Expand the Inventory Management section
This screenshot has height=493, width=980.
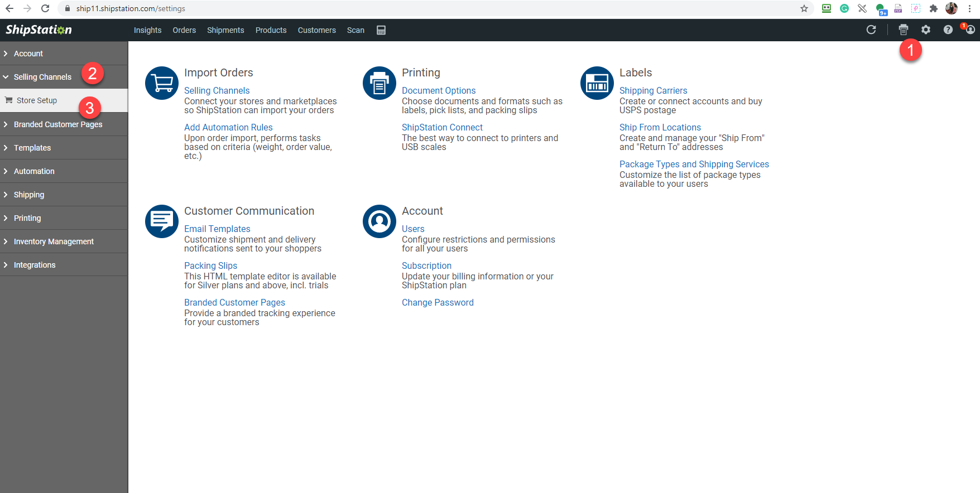pyautogui.click(x=64, y=241)
